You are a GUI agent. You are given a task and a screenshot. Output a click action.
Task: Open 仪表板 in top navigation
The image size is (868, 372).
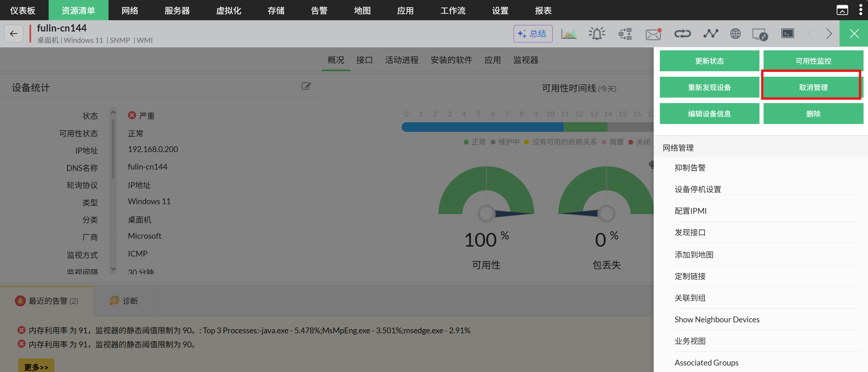pyautogui.click(x=23, y=10)
